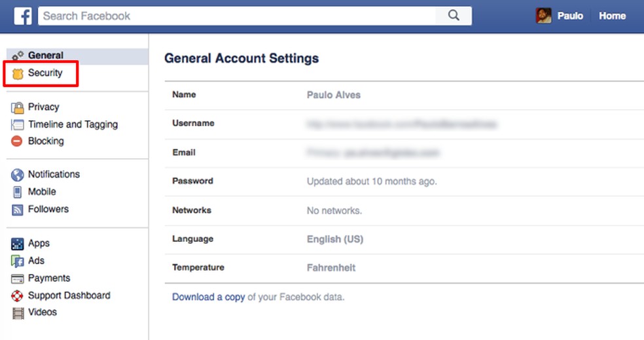644x340 pixels.
Task: Click the Videos film strip icon
Action: click(x=18, y=313)
